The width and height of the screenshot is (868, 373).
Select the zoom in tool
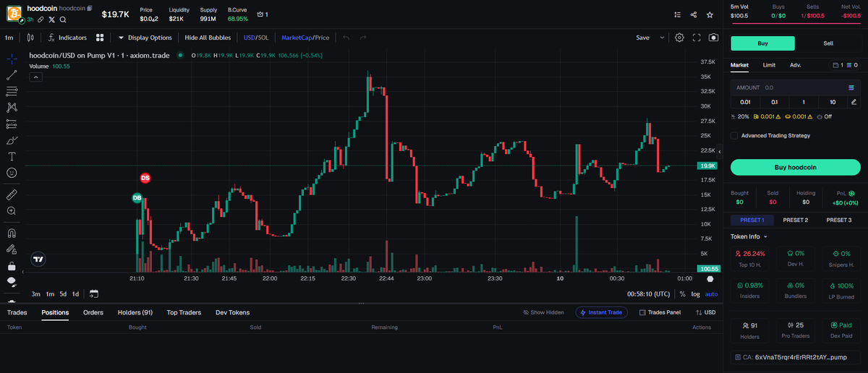[x=12, y=211]
